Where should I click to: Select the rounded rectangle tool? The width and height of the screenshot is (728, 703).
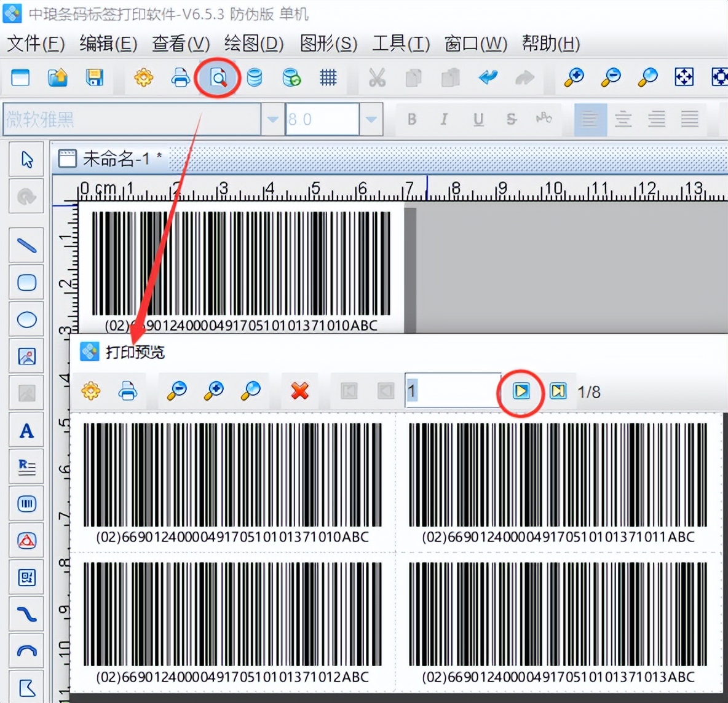26,282
